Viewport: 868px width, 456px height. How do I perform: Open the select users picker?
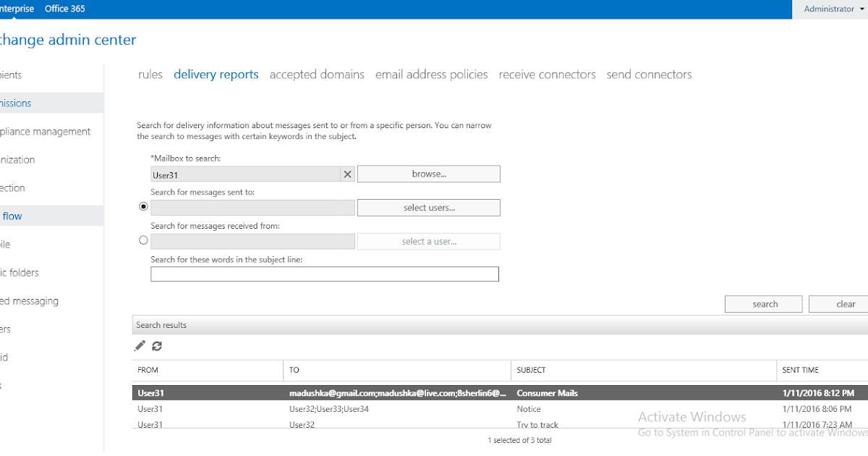[x=428, y=207]
